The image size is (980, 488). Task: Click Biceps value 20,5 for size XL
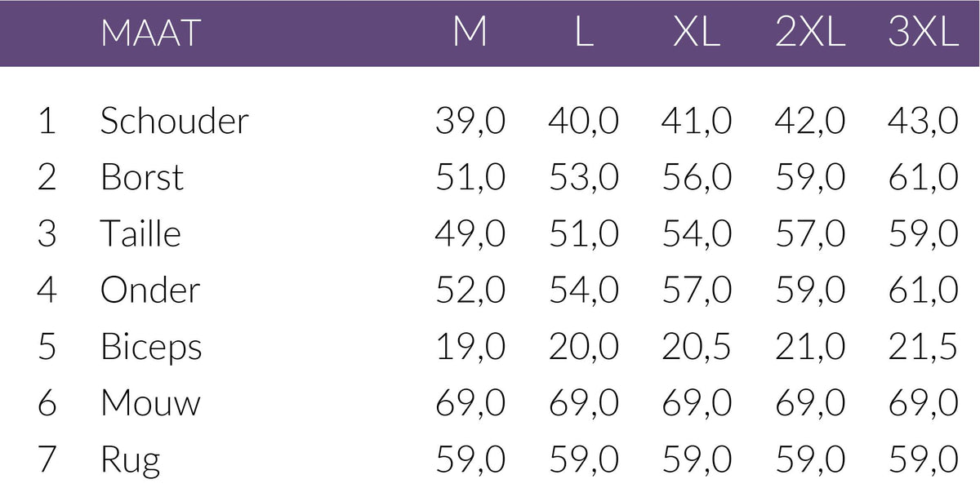coord(697,348)
